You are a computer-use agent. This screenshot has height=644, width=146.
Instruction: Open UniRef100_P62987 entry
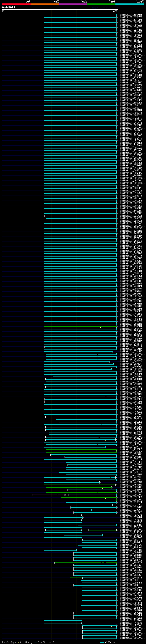[131, 537]
